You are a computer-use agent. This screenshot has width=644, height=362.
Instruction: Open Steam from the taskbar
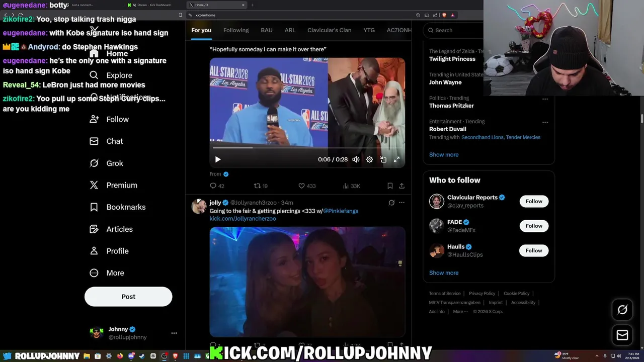142,356
